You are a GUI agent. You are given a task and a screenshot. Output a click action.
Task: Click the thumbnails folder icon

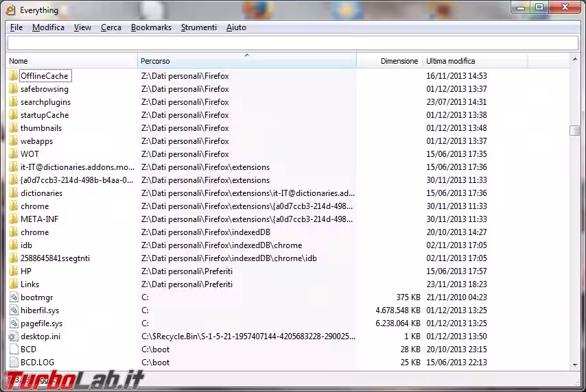pyautogui.click(x=14, y=128)
